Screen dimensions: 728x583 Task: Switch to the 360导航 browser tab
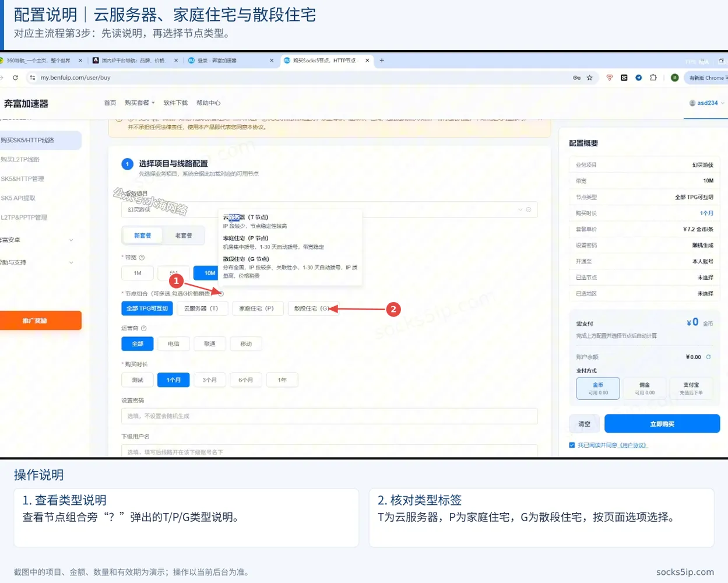40,60
